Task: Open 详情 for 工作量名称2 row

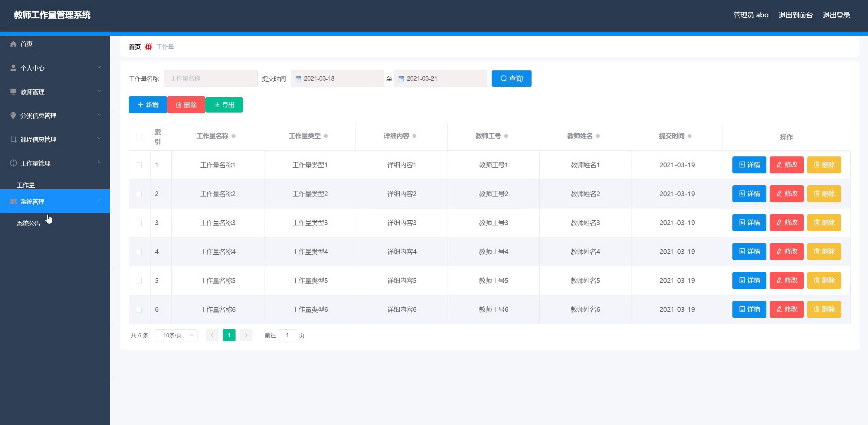Action: [749, 194]
